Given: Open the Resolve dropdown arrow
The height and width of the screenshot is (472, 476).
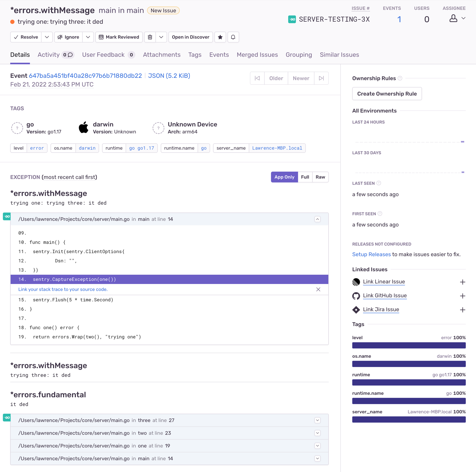Looking at the screenshot, I should pyautogui.click(x=47, y=37).
